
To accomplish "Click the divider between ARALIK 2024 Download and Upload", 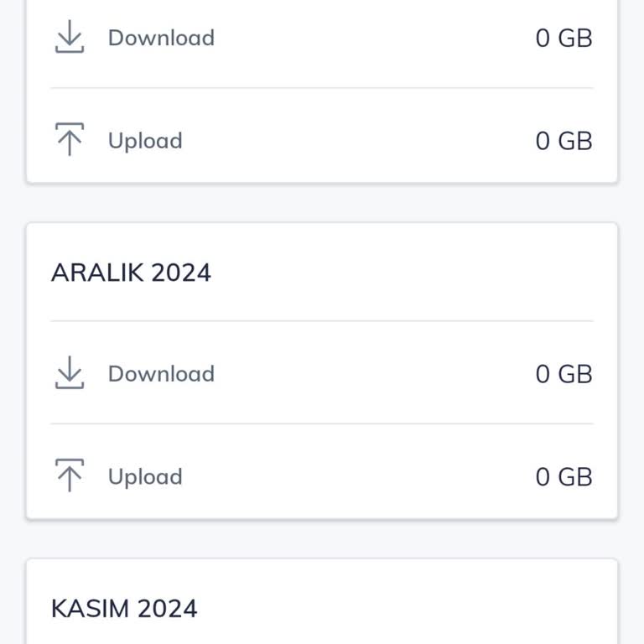I will 322,423.
